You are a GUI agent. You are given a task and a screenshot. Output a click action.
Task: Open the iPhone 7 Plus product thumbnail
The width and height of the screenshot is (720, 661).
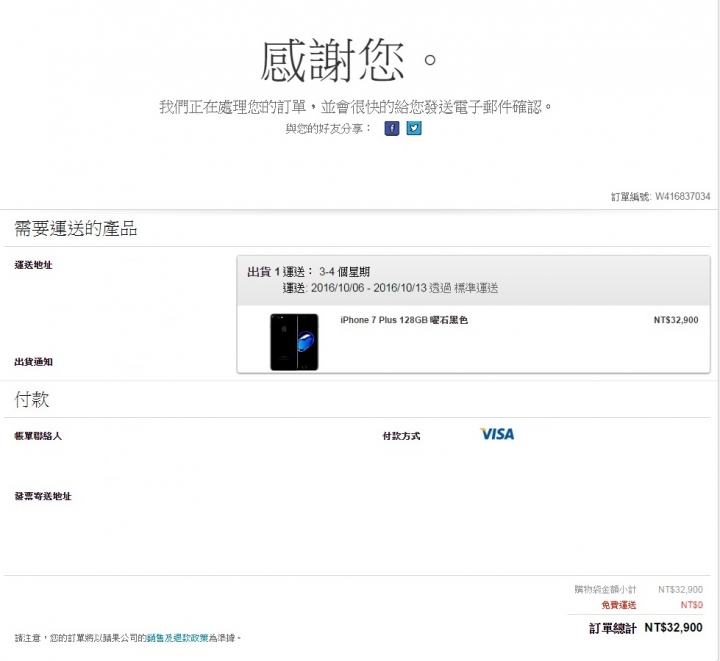tap(294, 342)
